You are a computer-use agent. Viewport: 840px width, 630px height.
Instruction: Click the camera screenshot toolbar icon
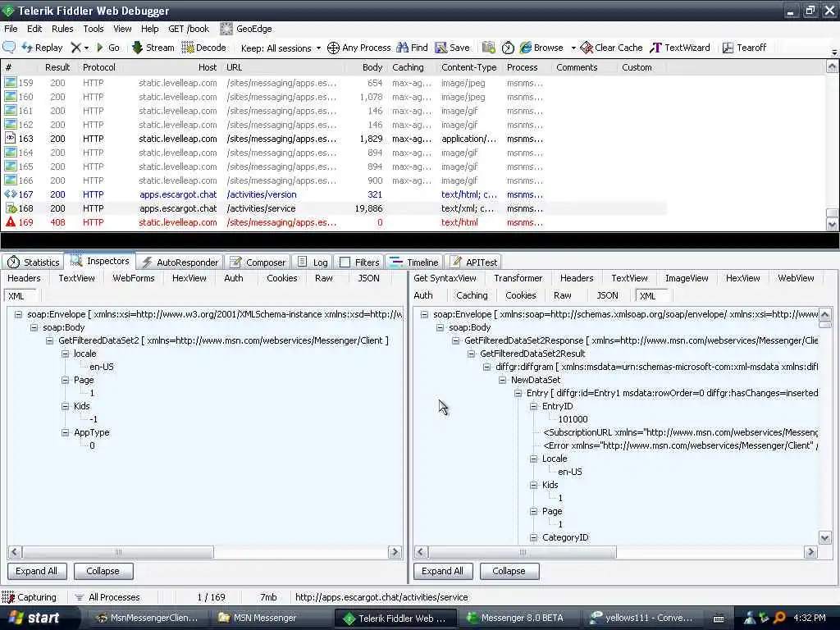[488, 48]
